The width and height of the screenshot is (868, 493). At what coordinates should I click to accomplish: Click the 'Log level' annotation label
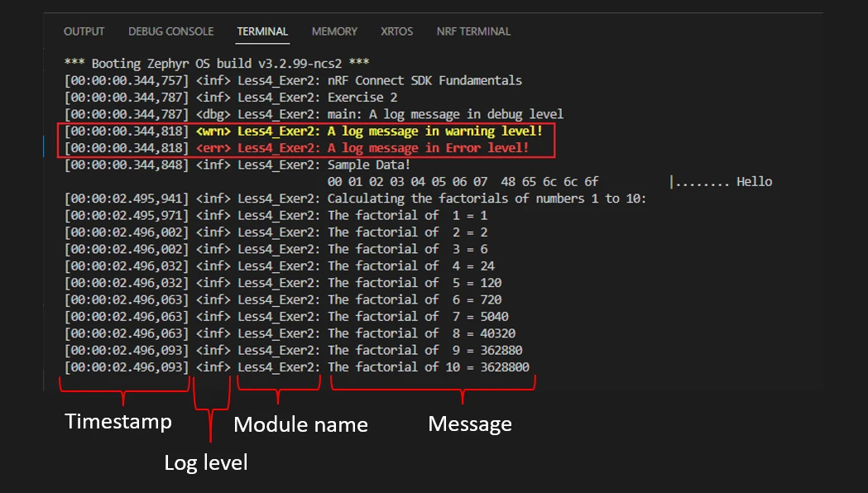tap(206, 463)
